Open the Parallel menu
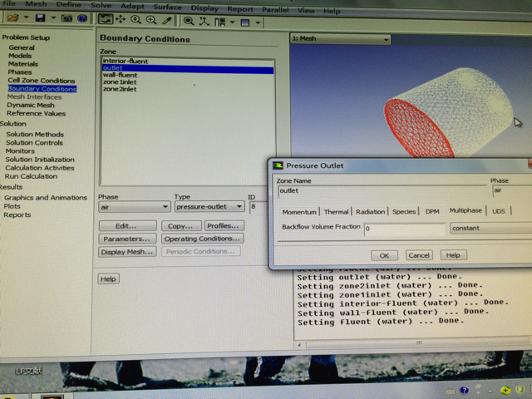The width and height of the screenshot is (532, 399). (x=275, y=10)
